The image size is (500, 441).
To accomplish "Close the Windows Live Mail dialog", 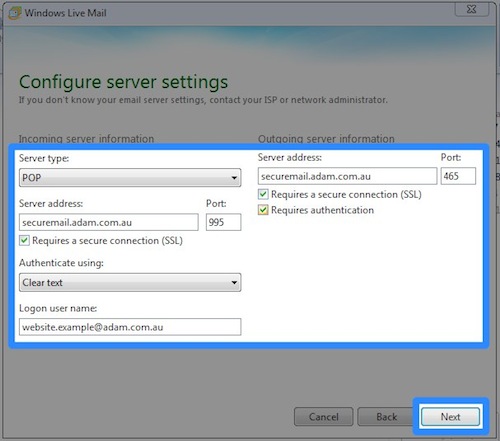I will point(472,9).
